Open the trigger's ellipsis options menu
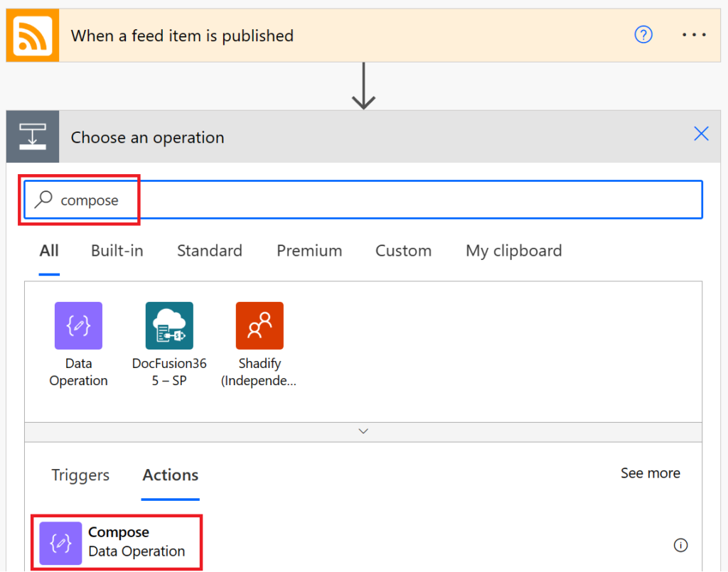The width and height of the screenshot is (728, 572). pos(694,34)
